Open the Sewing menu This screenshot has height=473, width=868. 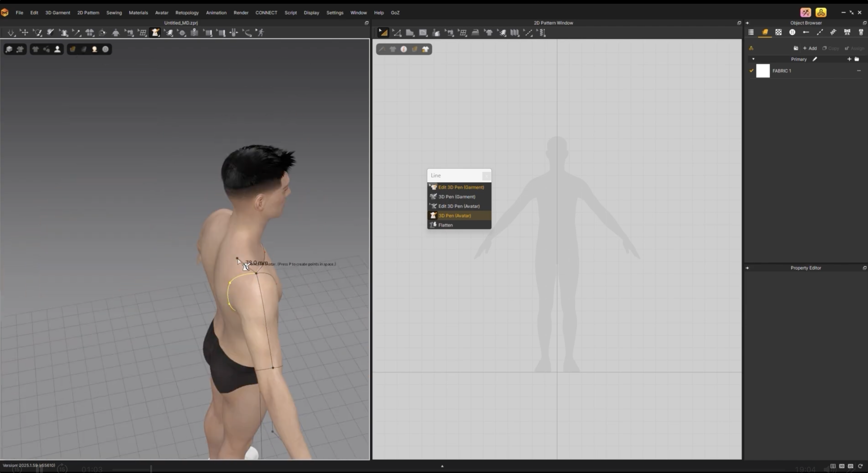pyautogui.click(x=114, y=12)
